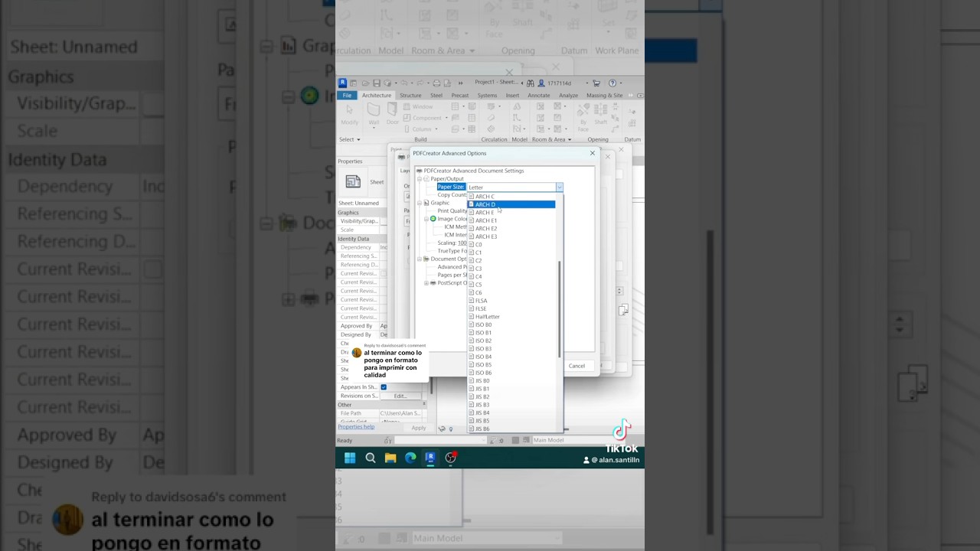Open the Windows Start menu
Screen dimensions: 980x551
tap(350, 458)
